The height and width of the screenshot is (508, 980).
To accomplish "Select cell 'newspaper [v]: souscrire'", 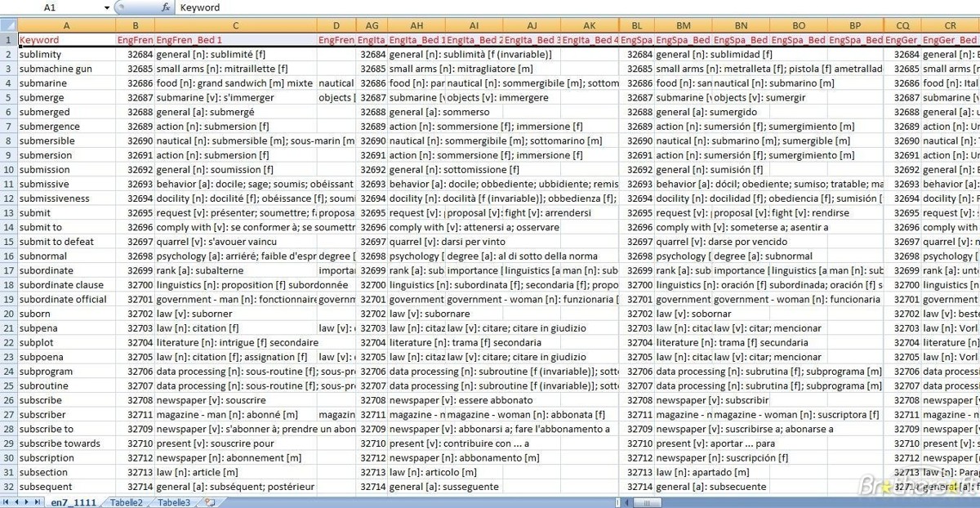I will tap(235, 400).
